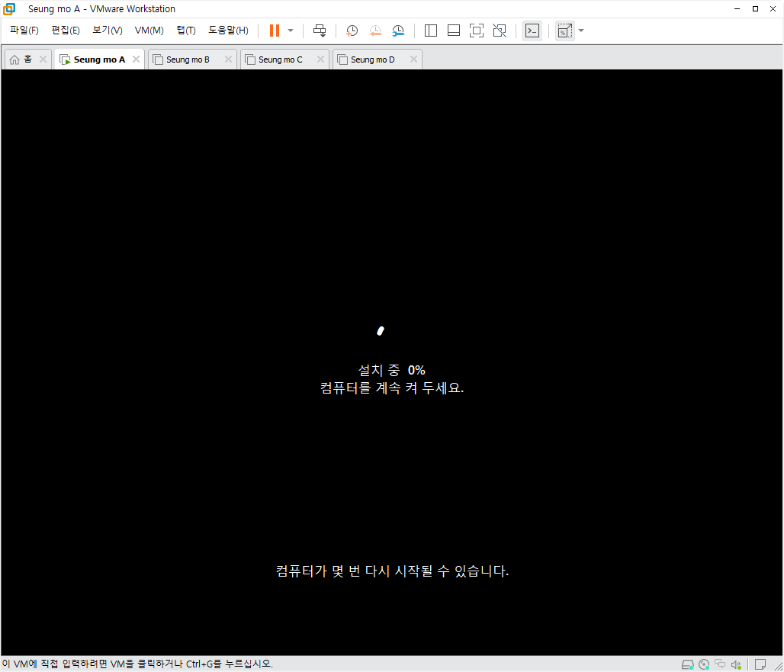Open the 탭(T) menu

point(186,30)
